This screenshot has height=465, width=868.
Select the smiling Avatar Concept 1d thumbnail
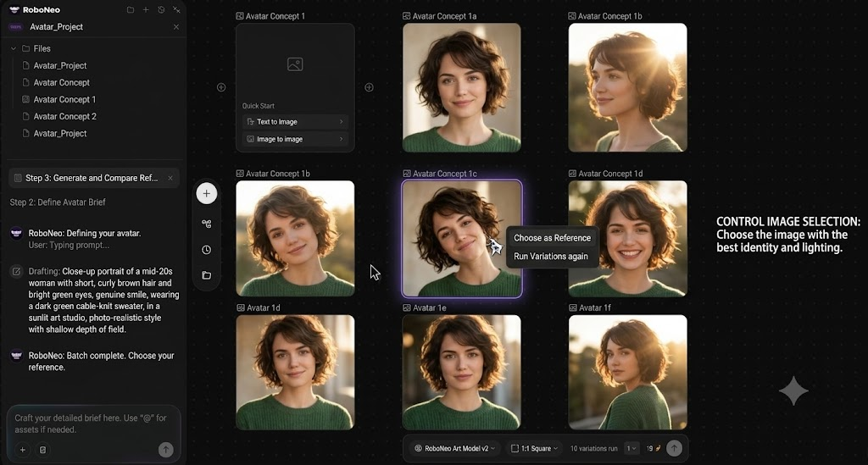pyautogui.click(x=628, y=239)
